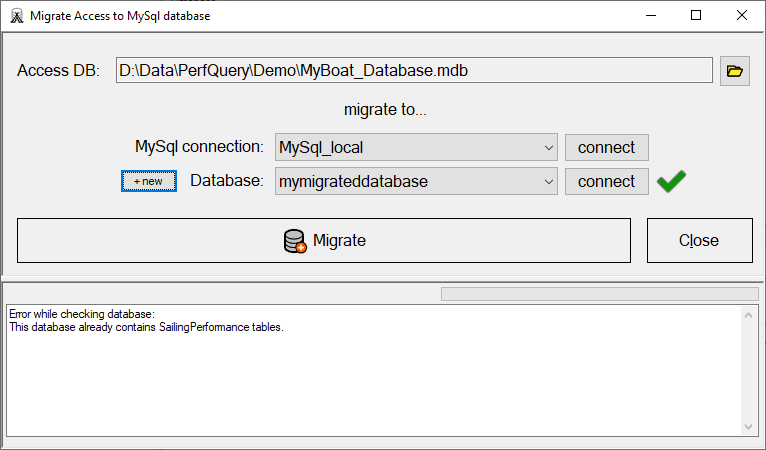Click the log scrollbar down arrow
Image resolution: width=766 pixels, height=450 pixels.
pyautogui.click(x=748, y=427)
